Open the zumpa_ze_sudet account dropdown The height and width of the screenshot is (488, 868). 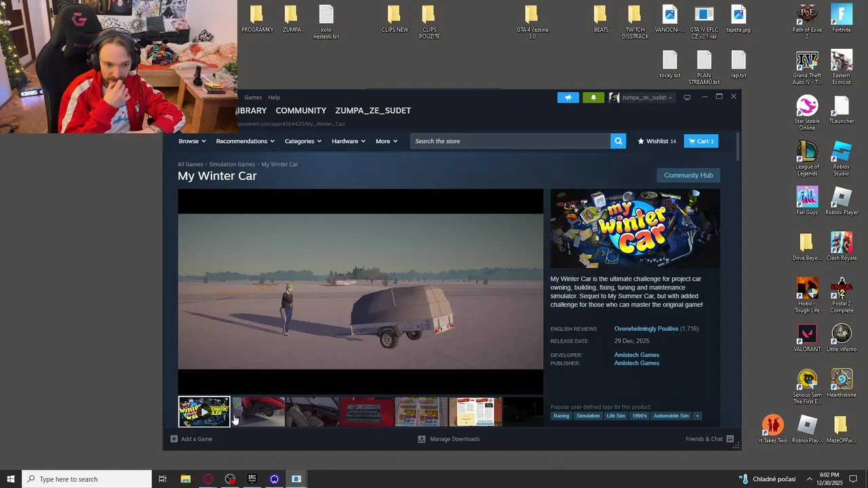[641, 98]
